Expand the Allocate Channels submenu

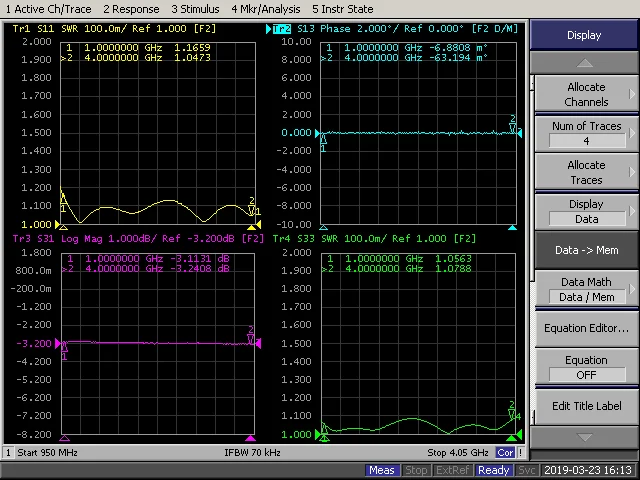[x=585, y=94]
